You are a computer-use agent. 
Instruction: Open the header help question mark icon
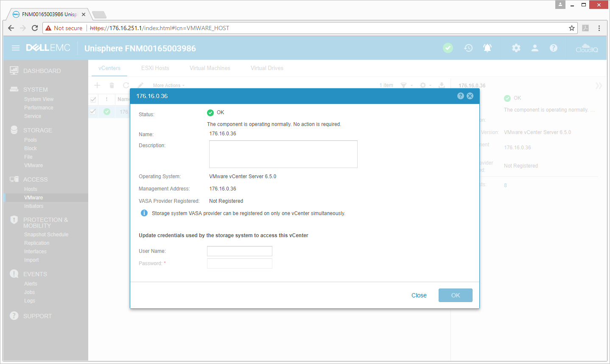[x=554, y=48]
